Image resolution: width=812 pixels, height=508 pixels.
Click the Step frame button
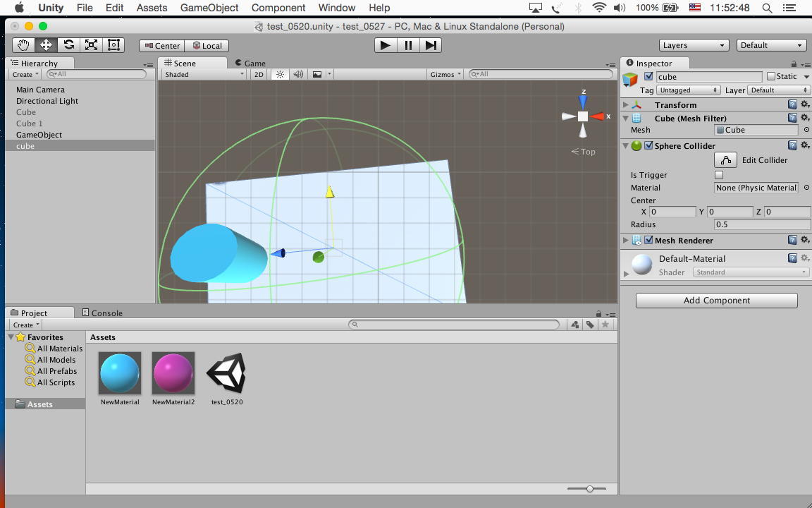(431, 45)
